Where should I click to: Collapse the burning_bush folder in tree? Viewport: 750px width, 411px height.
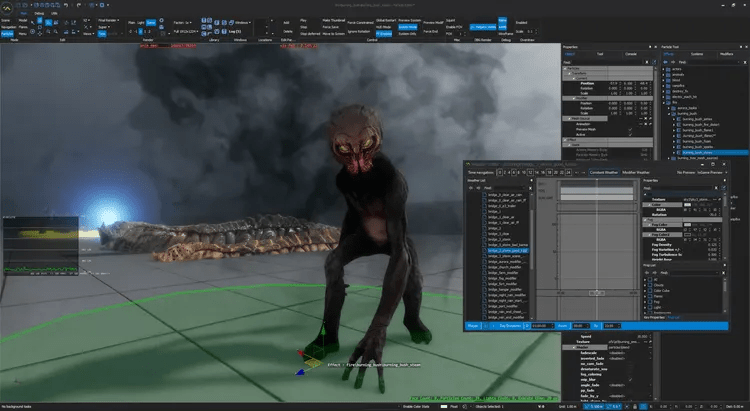[x=669, y=113]
